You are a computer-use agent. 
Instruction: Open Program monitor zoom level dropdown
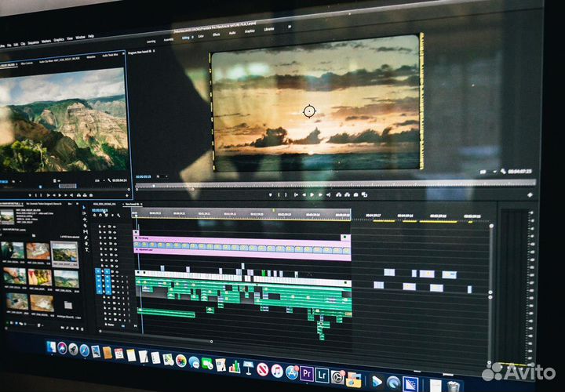pos(159,177)
